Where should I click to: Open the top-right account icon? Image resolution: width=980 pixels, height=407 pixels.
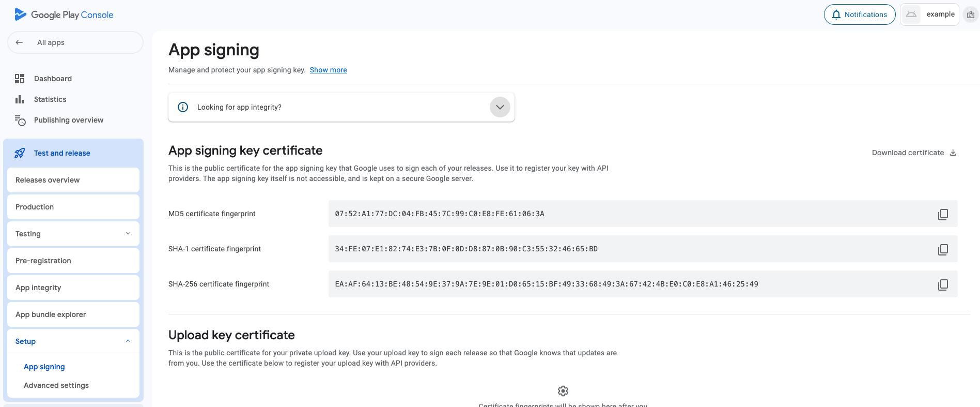click(971, 14)
